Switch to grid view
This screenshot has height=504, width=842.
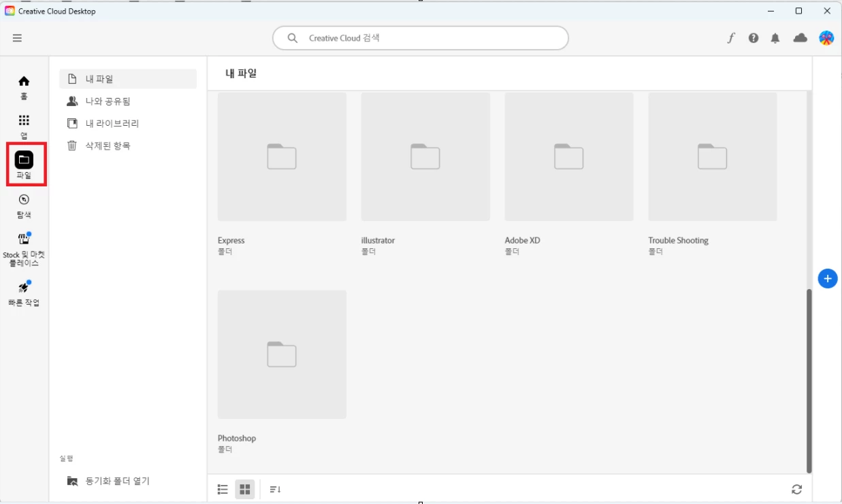[245, 489]
